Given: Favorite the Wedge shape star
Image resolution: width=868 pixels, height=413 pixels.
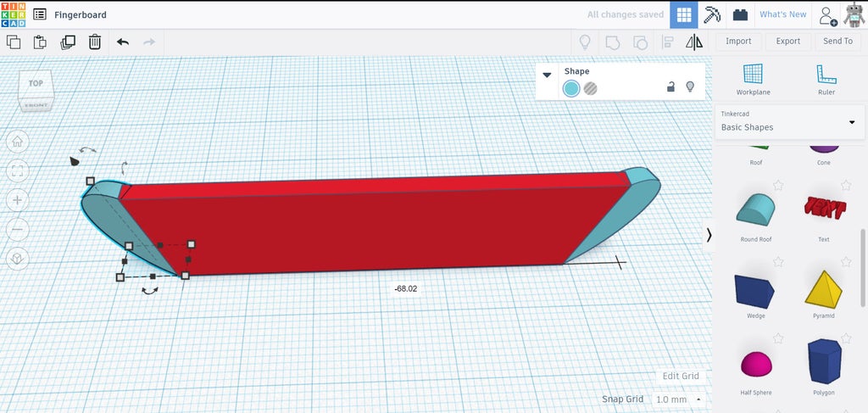Looking at the screenshot, I should [778, 262].
